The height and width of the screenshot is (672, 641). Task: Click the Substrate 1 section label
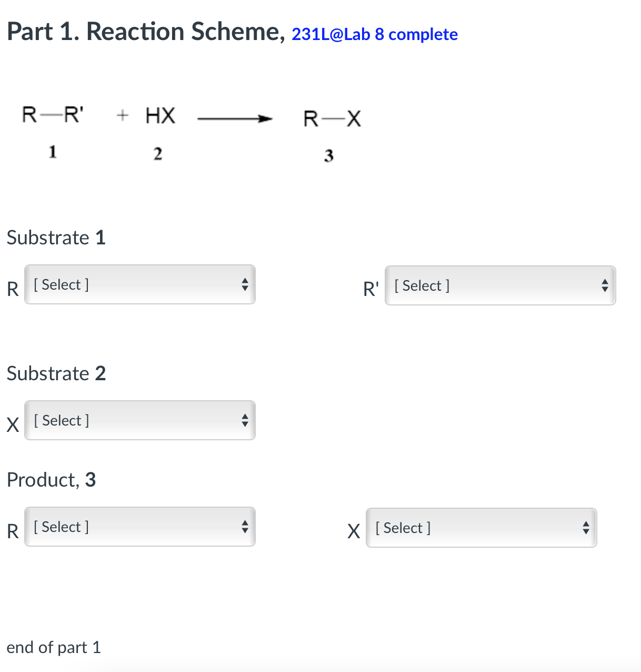(x=56, y=238)
